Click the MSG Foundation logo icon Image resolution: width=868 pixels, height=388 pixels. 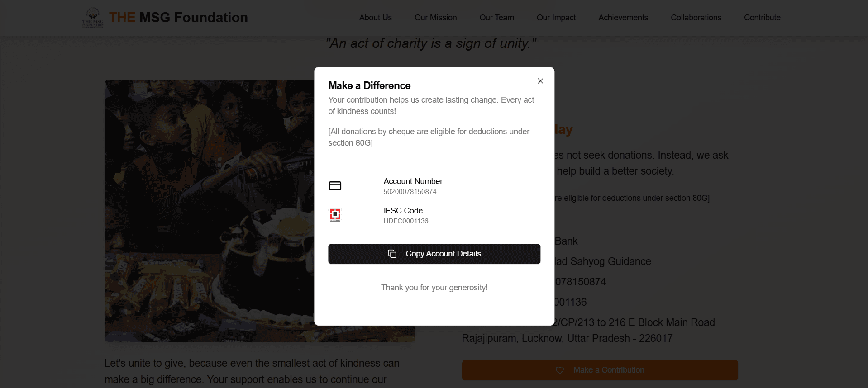(93, 18)
